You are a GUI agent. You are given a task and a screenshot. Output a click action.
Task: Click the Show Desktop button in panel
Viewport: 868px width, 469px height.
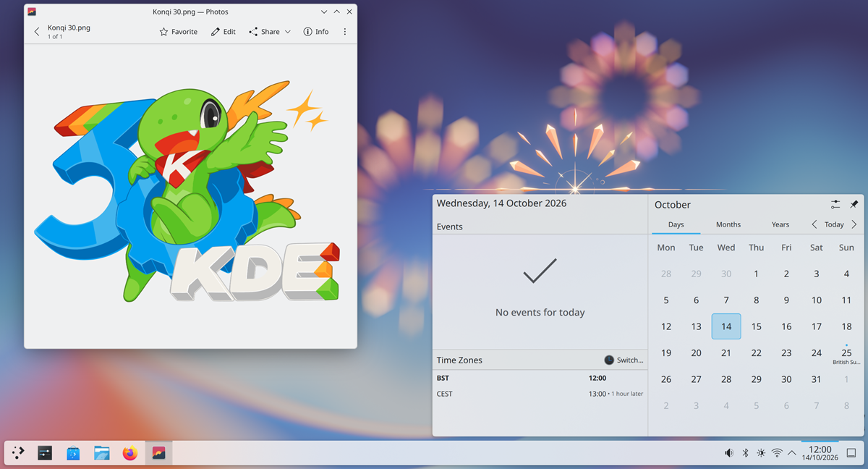tap(851, 453)
